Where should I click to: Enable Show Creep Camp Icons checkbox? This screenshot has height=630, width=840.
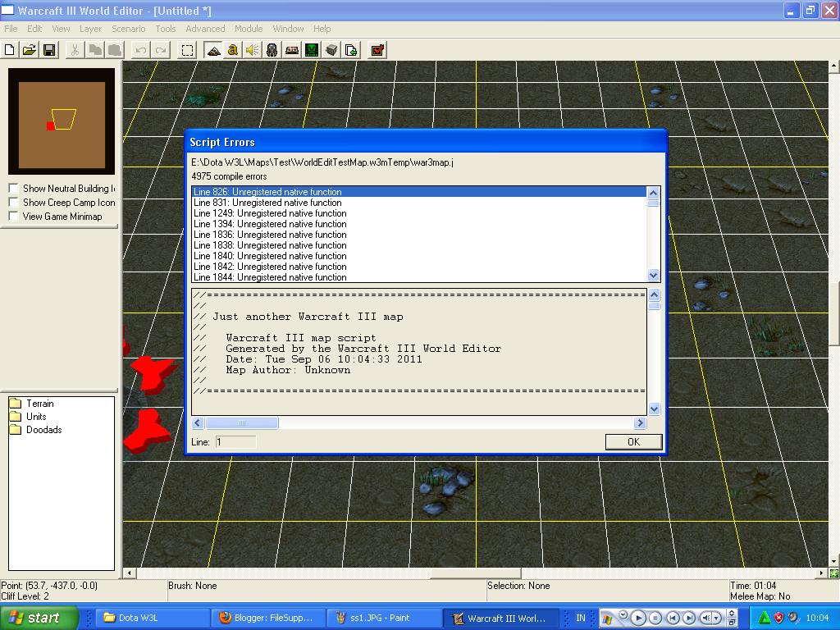(x=14, y=203)
